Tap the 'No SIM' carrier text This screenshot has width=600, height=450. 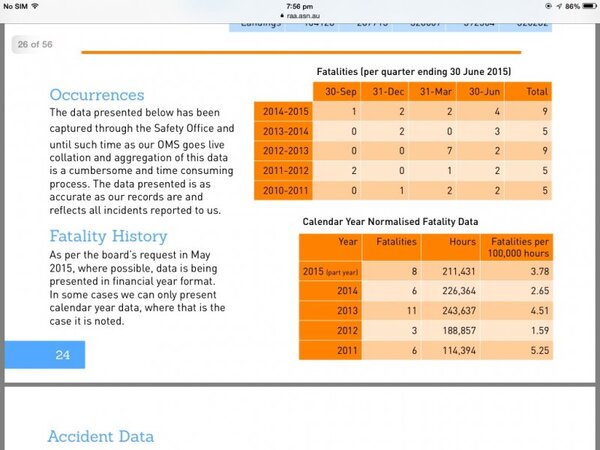tap(14, 6)
